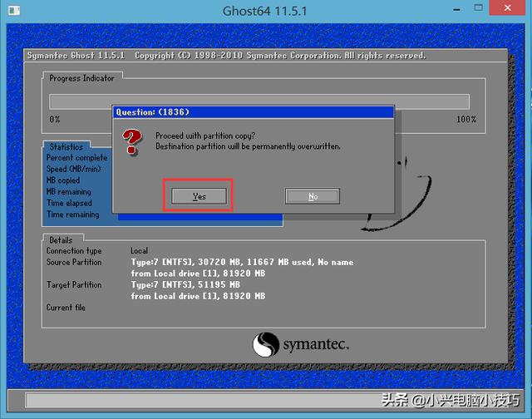The width and height of the screenshot is (532, 419).
Task: Click the Symantec Ghost 11.5.1 copyright header
Action: pos(226,56)
